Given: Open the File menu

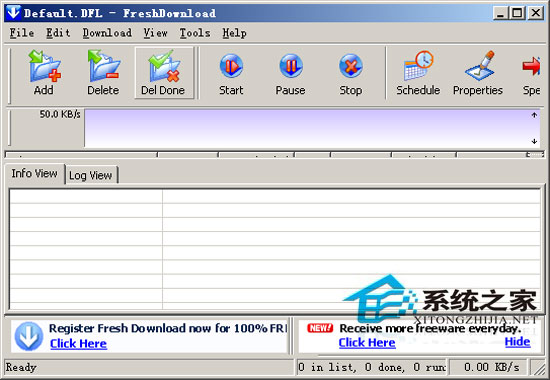Looking at the screenshot, I should click(22, 33).
